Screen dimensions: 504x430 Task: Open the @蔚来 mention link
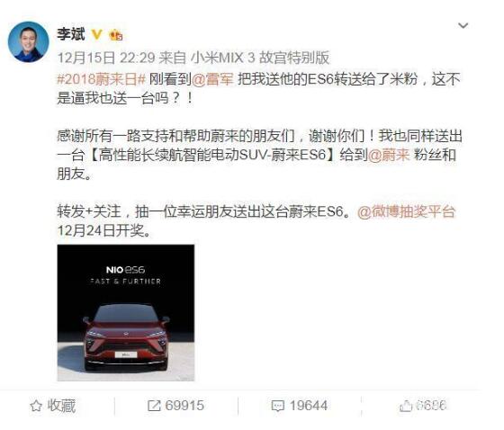(x=389, y=155)
